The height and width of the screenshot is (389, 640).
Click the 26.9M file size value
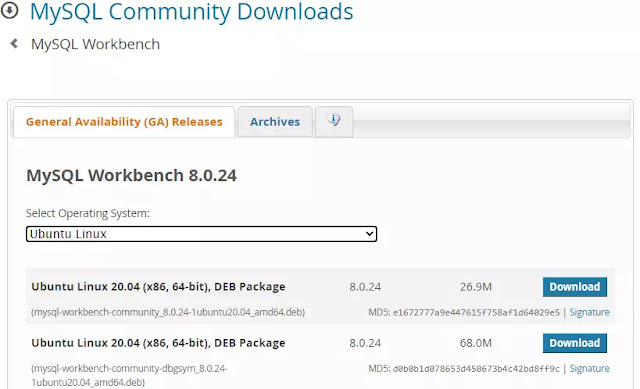click(x=476, y=287)
